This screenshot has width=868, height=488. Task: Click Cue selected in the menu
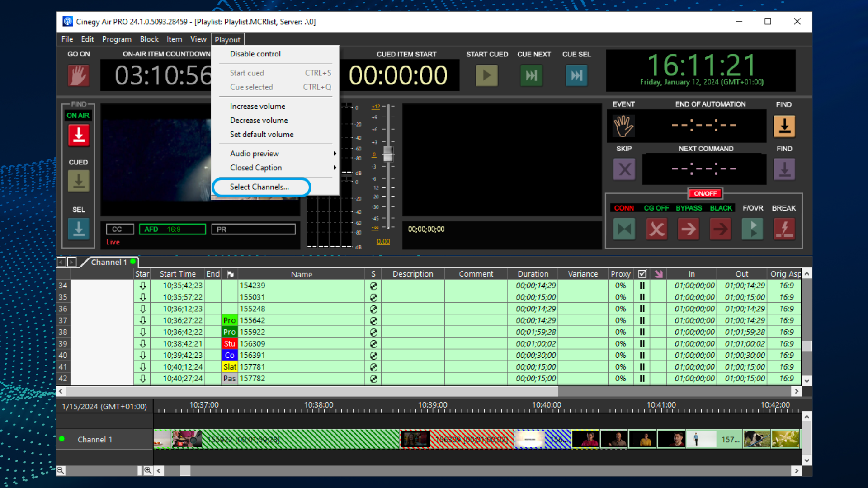(x=251, y=87)
